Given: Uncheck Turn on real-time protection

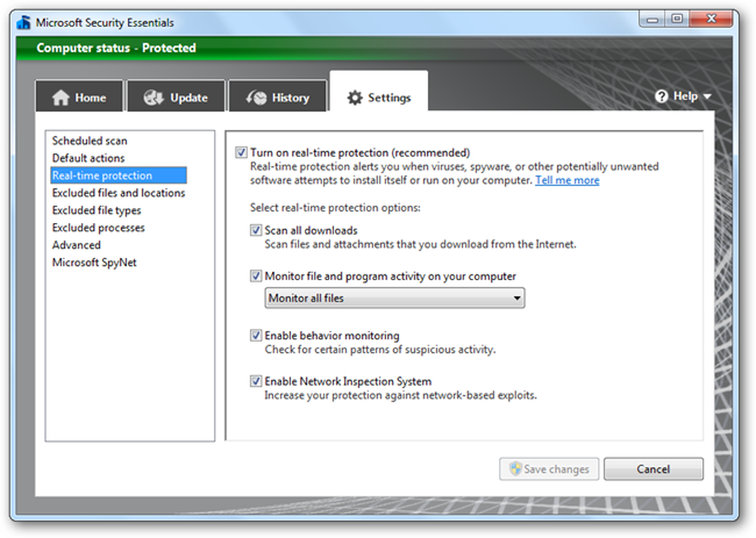Looking at the screenshot, I should 241,153.
